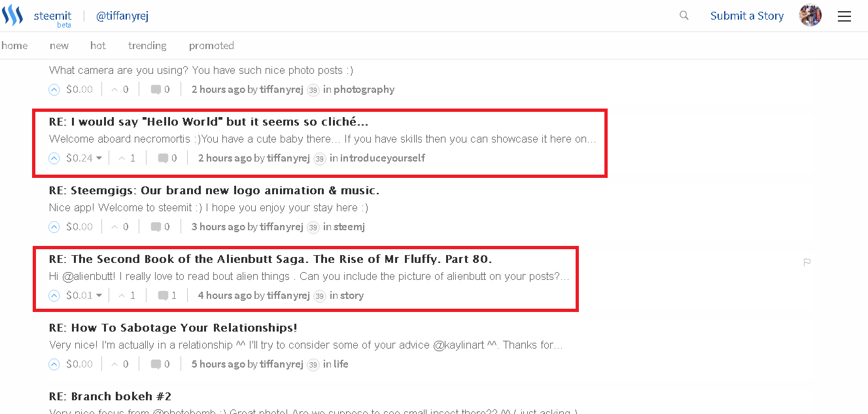
Task: Click the Steemit logo icon
Action: pos(12,15)
